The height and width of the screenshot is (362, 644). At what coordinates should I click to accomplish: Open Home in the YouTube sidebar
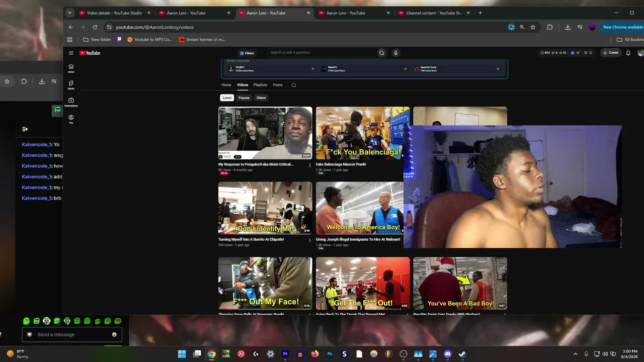tap(71, 68)
